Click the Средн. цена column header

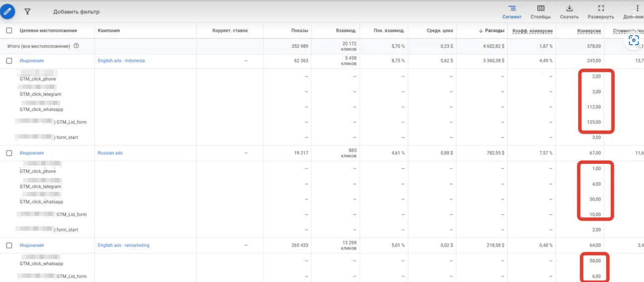click(440, 31)
